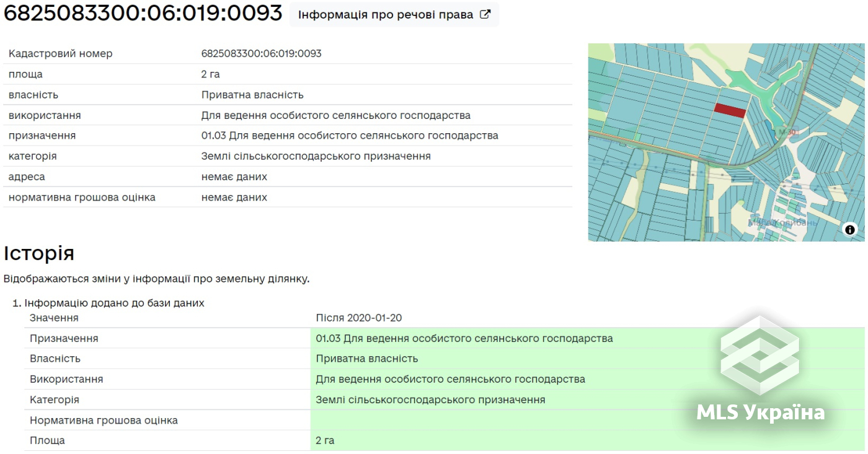Select the red highlighted parcel on the map
This screenshot has height=454, width=868.
729,110
